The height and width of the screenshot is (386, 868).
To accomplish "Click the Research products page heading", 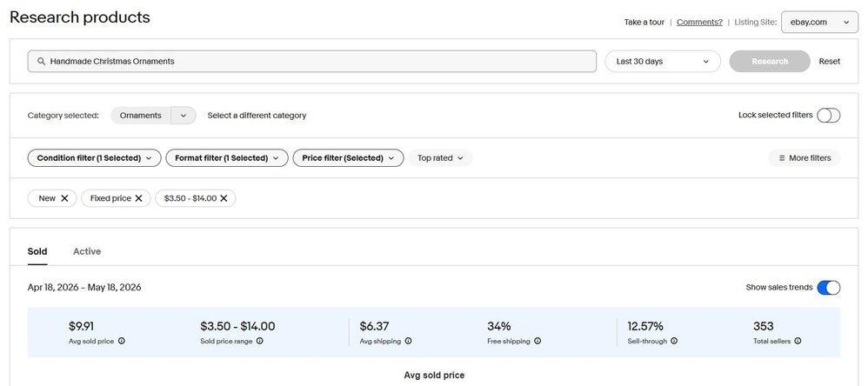I will coord(80,17).
